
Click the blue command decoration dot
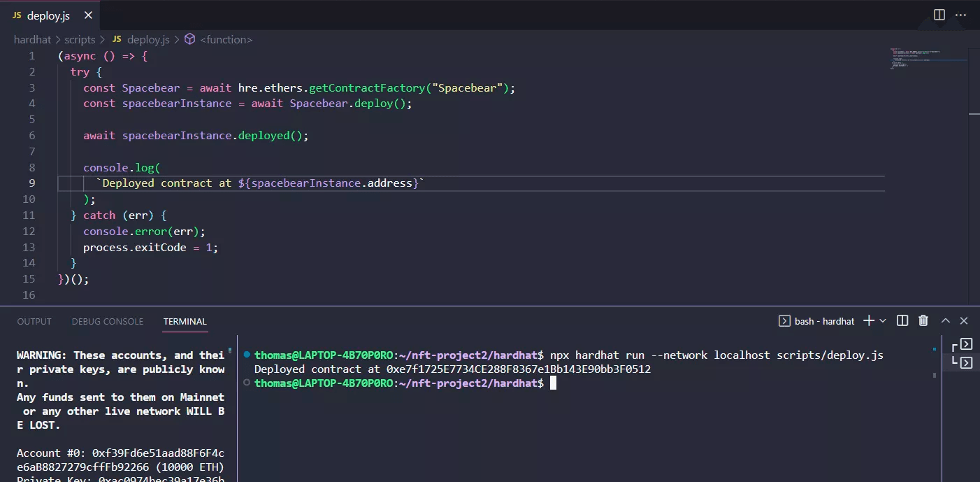247,355
